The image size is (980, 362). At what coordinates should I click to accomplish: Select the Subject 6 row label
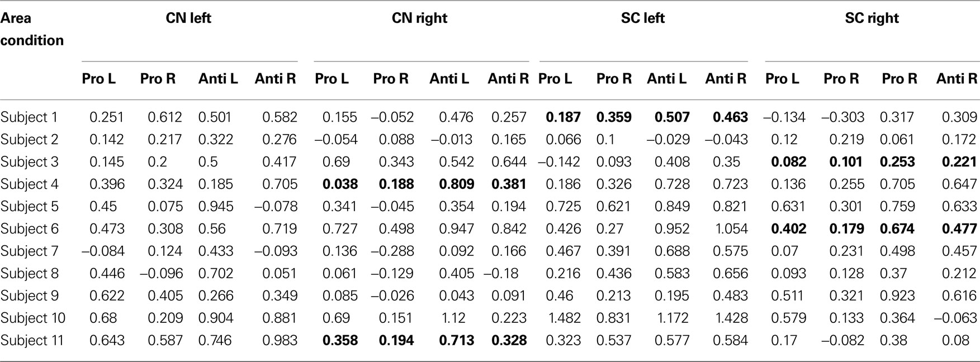click(29, 229)
